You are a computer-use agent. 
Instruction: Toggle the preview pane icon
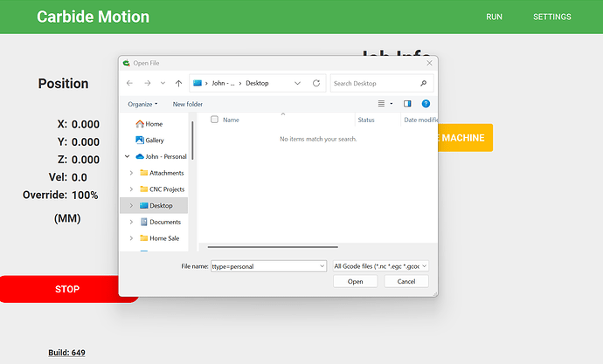[407, 104]
